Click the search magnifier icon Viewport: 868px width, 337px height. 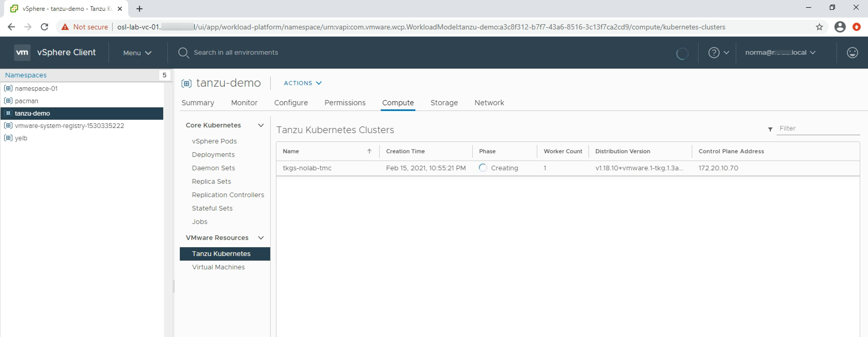pyautogui.click(x=183, y=53)
